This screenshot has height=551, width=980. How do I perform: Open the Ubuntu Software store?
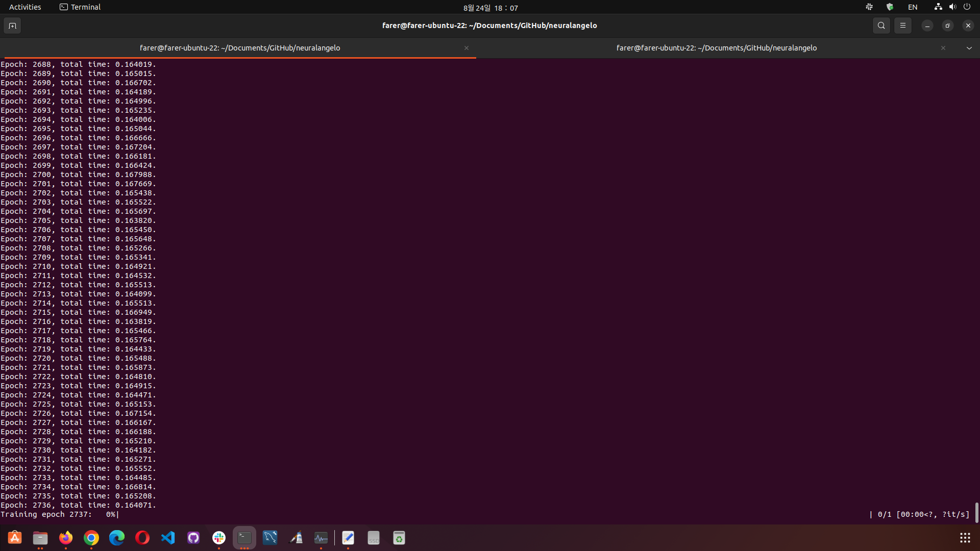click(x=14, y=537)
